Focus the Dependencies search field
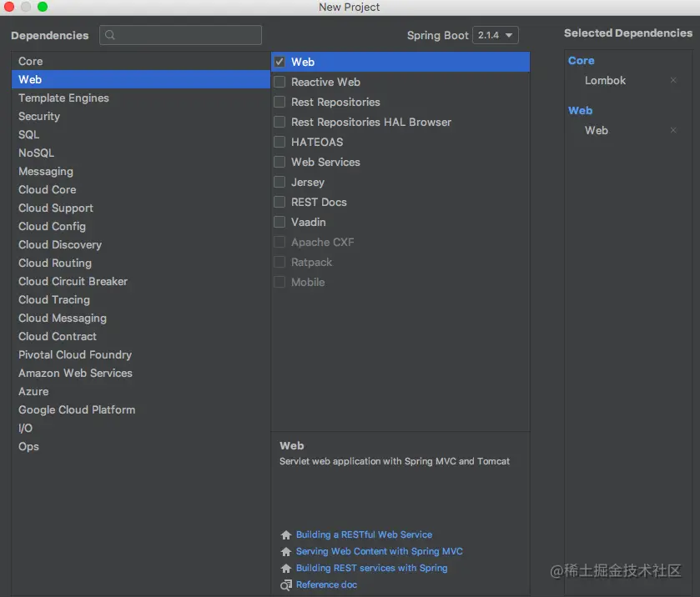 click(180, 35)
